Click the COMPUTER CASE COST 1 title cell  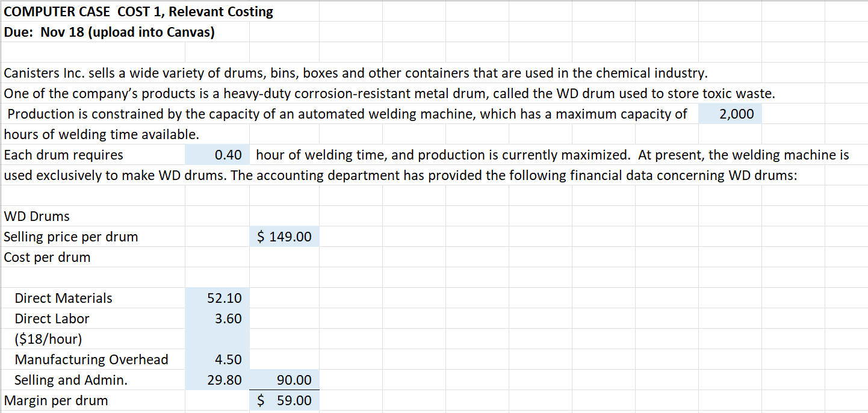coord(90,11)
